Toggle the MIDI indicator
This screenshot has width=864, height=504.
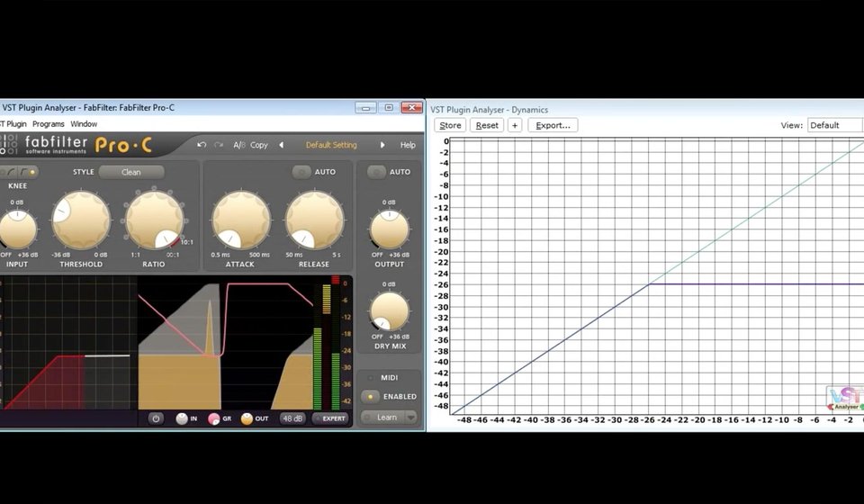coord(370,378)
